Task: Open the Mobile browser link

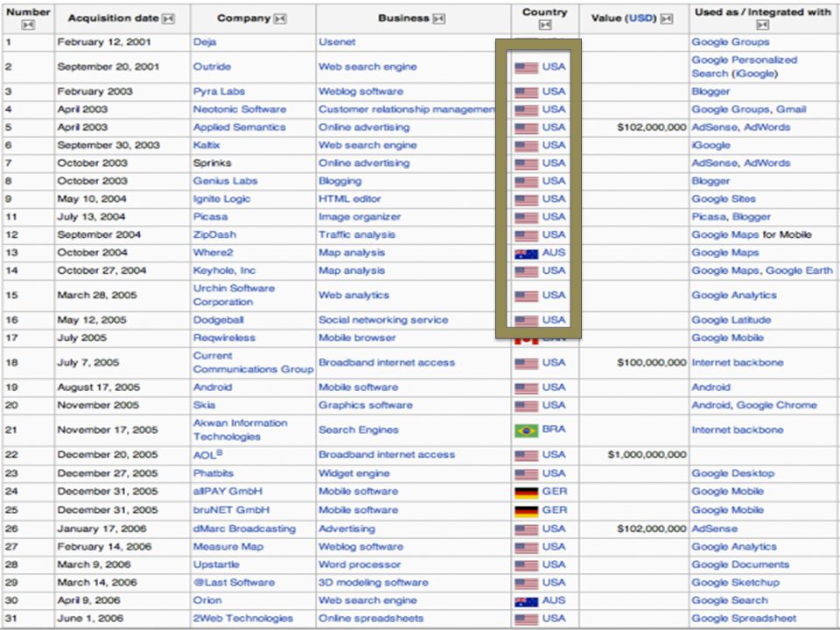Action: (357, 338)
